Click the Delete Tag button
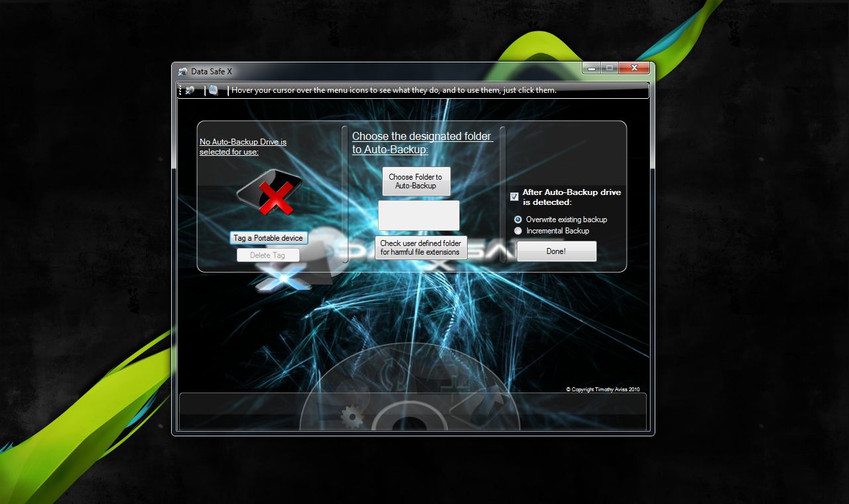The image size is (849, 504). 268,255
